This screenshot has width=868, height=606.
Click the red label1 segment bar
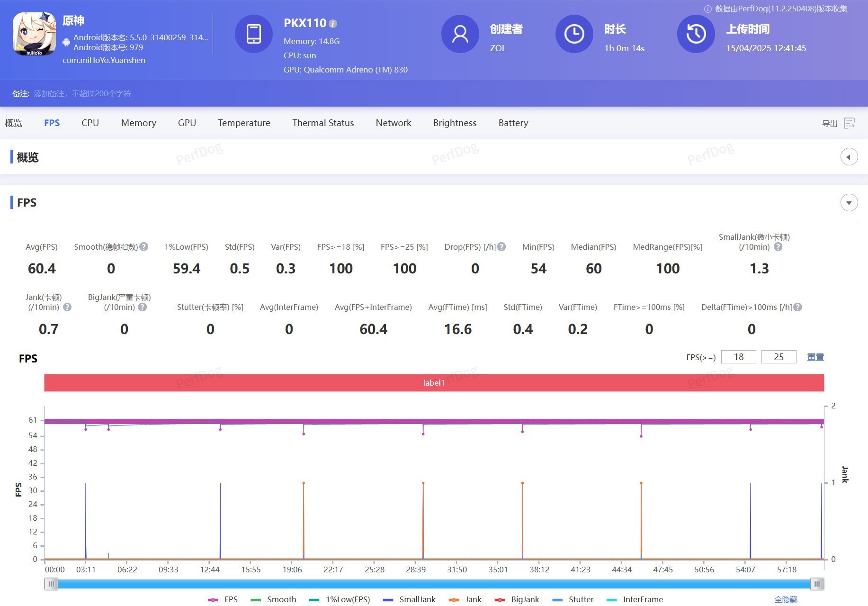(x=434, y=383)
